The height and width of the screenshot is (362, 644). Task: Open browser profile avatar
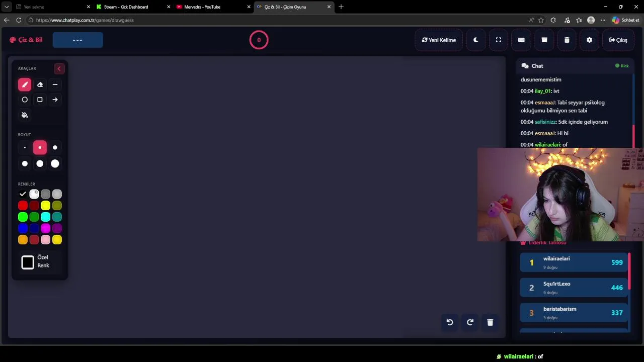point(591,20)
